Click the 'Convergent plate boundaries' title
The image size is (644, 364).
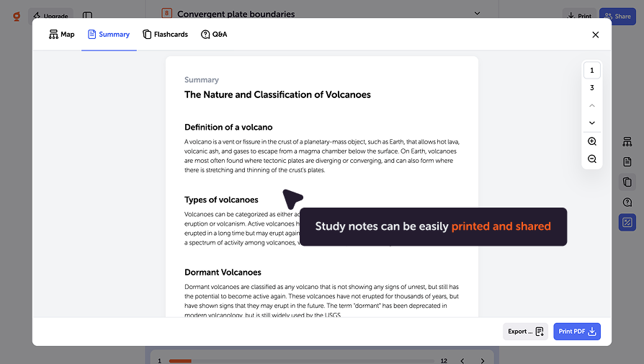coord(236,14)
